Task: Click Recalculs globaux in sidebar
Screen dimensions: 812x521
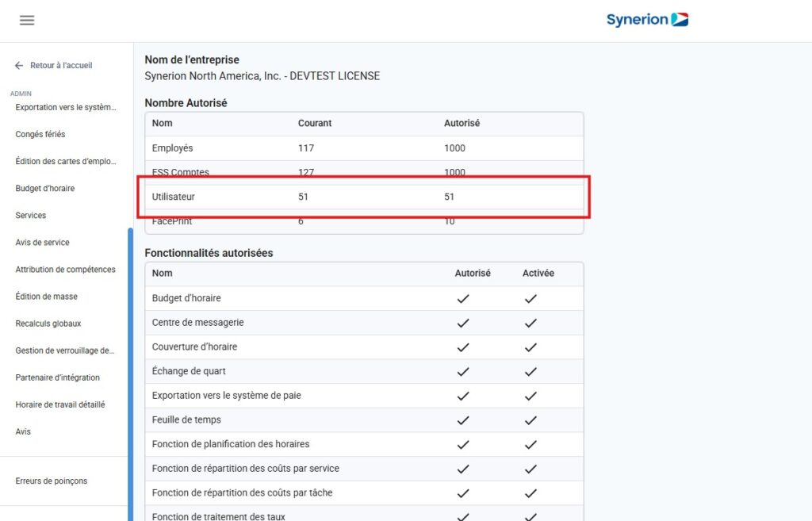Action: pyautogui.click(x=48, y=324)
